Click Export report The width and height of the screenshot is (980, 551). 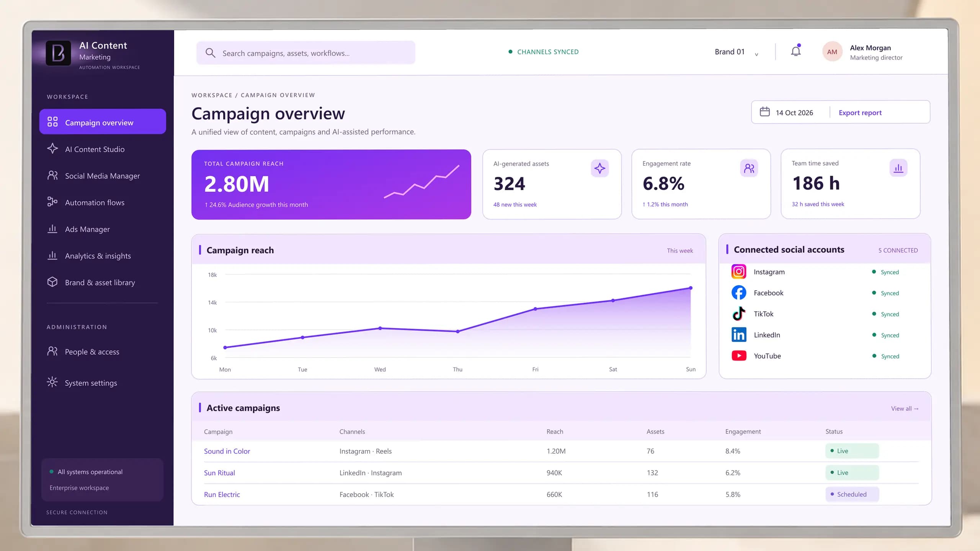coord(860,112)
